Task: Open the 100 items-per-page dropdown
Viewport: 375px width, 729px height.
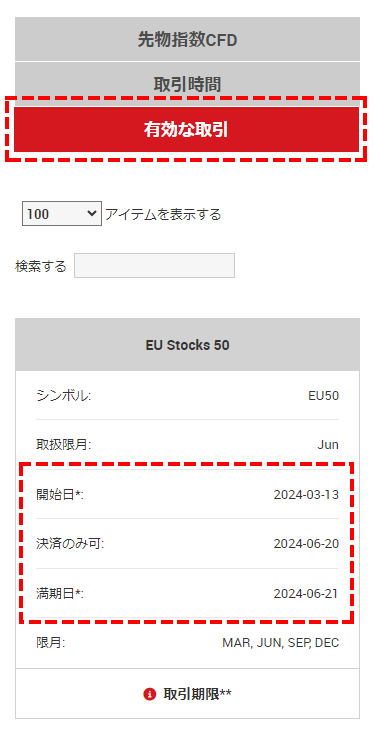Action: click(62, 214)
